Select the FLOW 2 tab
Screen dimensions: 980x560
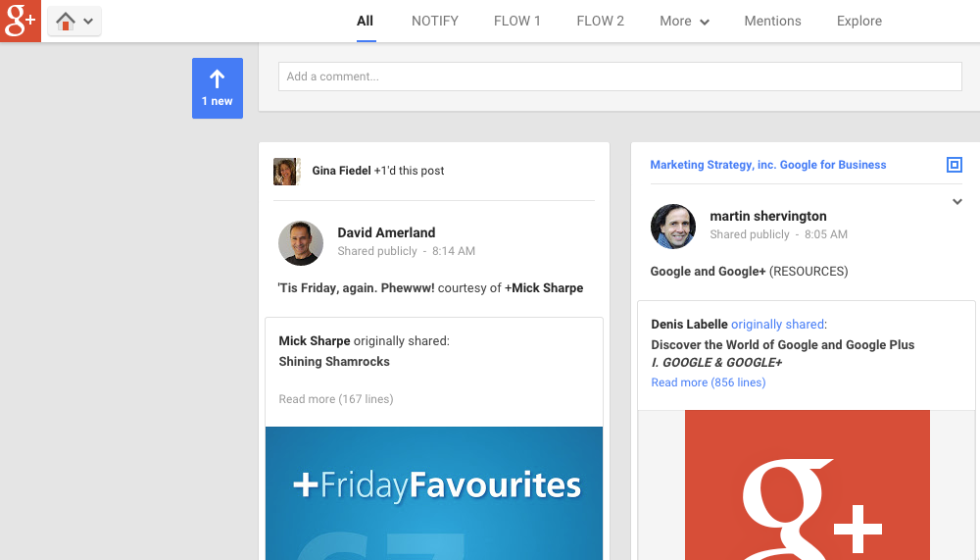[600, 22]
